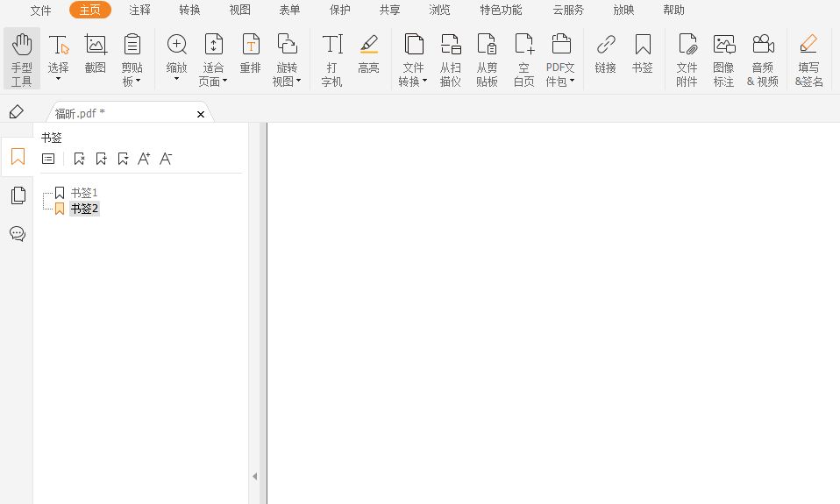Click From Clipboard (从剪贴板) icon
Screen dimensions: 840x504
487,45
